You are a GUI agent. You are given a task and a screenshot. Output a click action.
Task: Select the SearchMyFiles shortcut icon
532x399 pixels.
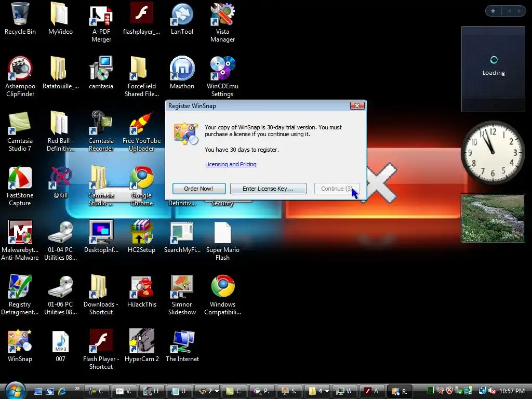[182, 233]
